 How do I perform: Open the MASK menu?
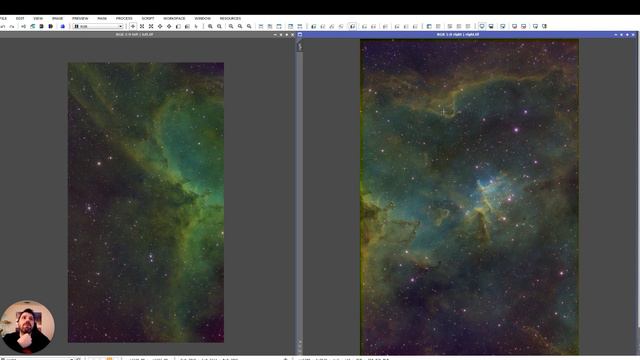[x=102, y=18]
